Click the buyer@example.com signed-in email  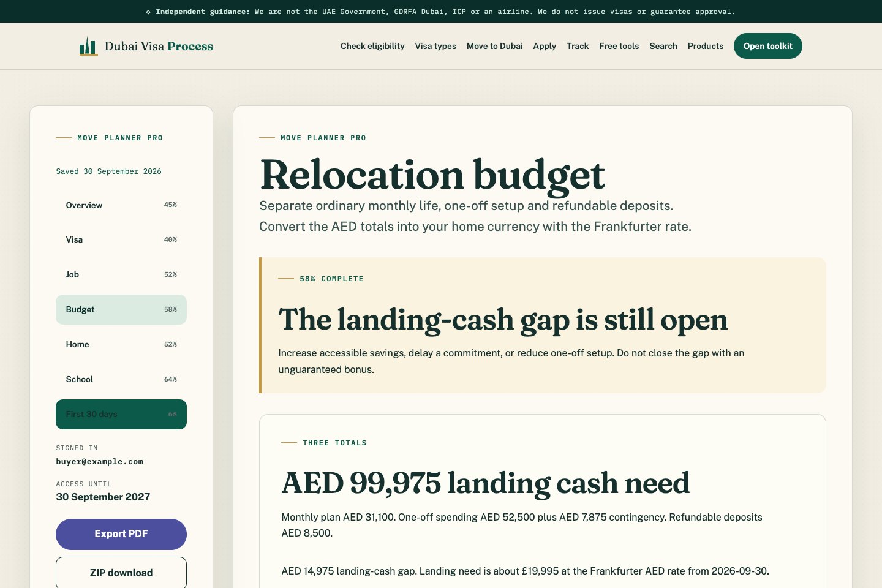(99, 462)
